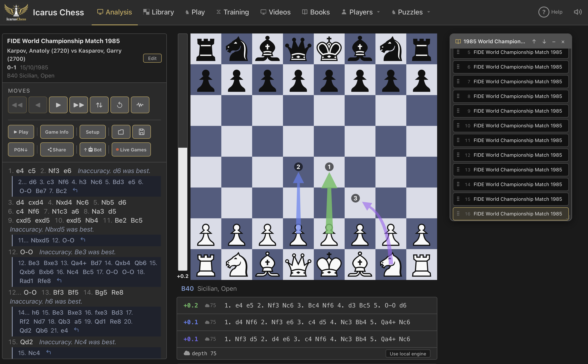Click the book icon in collection panel header
Screen dimensions: 588x364
458,41
